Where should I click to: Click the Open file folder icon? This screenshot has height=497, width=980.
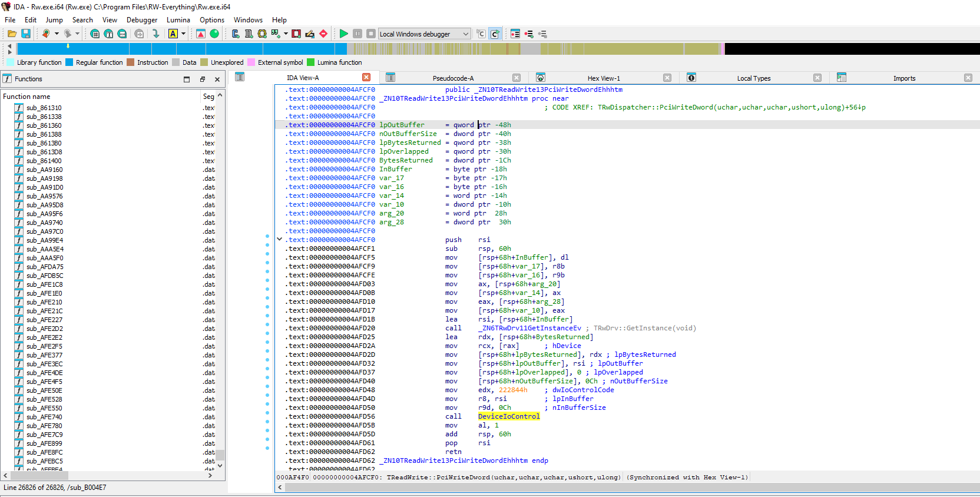pyautogui.click(x=12, y=34)
